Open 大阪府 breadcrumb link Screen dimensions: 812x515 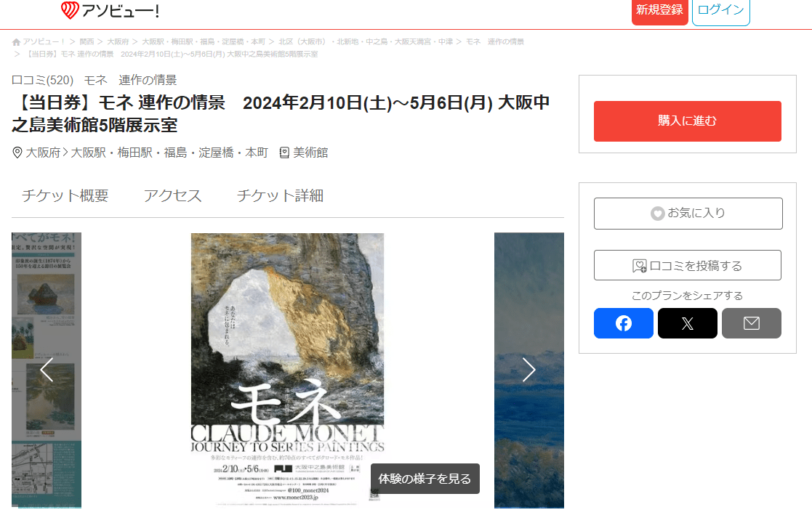pos(118,42)
